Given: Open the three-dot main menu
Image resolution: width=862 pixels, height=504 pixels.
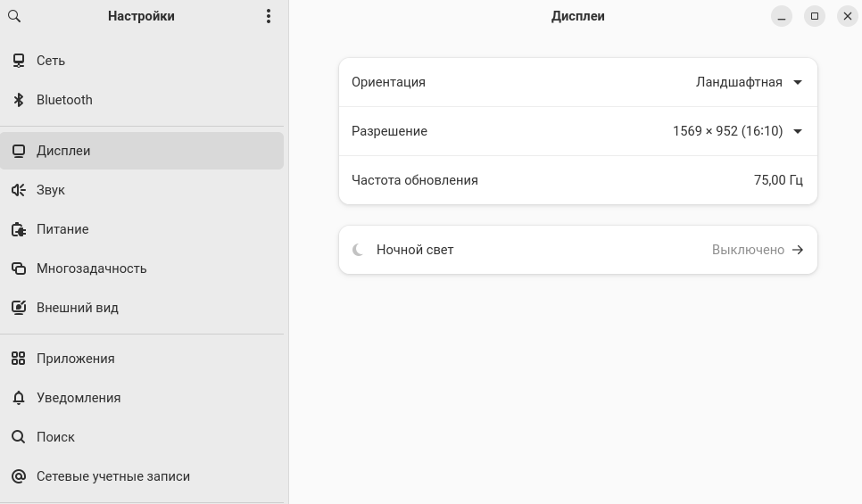Looking at the screenshot, I should click(269, 16).
